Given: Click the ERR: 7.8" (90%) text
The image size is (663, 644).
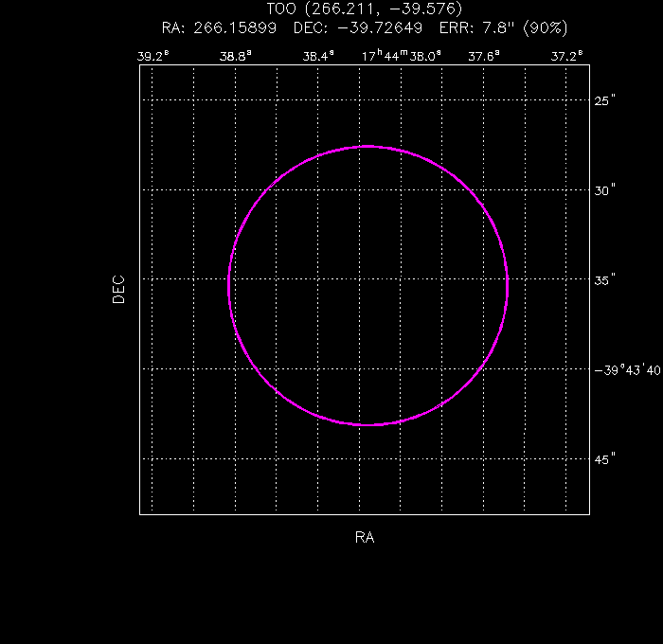Looking at the screenshot, I should point(503,27).
